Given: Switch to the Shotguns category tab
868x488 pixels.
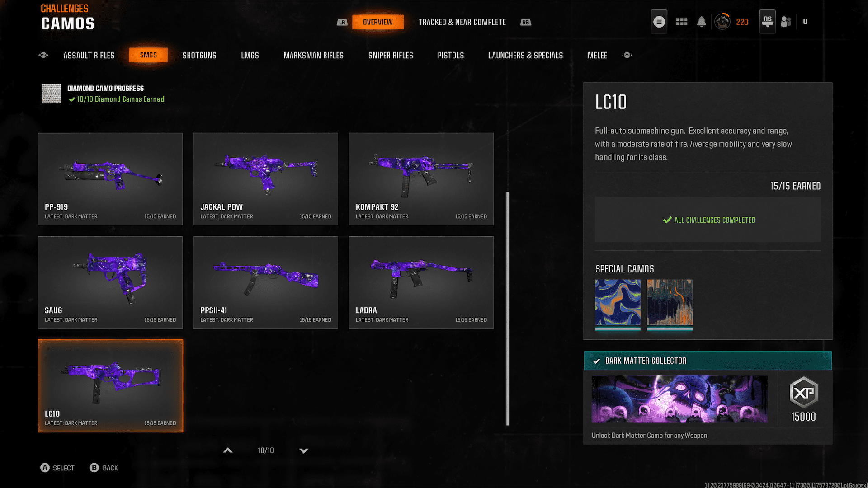Looking at the screenshot, I should [199, 55].
